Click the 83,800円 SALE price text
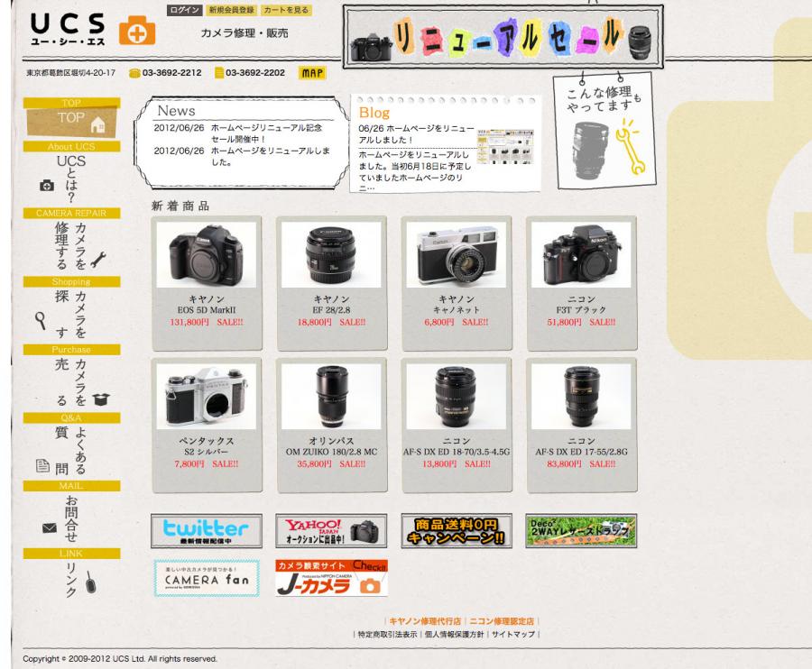 tap(581, 463)
